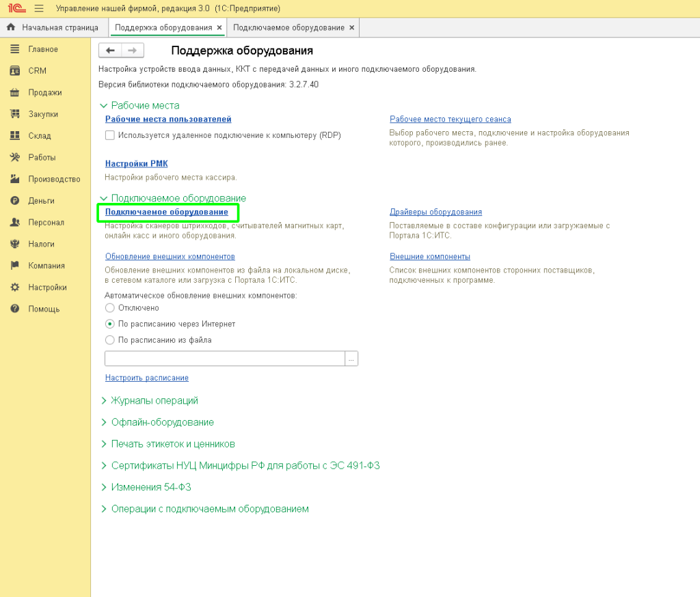Click the file path input field

224,359
